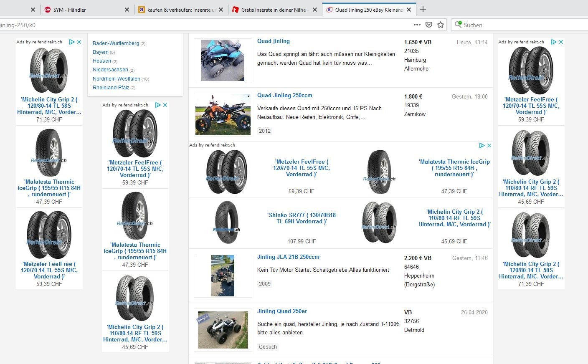Close the Quad Jinling 250 tab
Image resolution: width=588 pixels, height=364 pixels.
tap(409, 10)
